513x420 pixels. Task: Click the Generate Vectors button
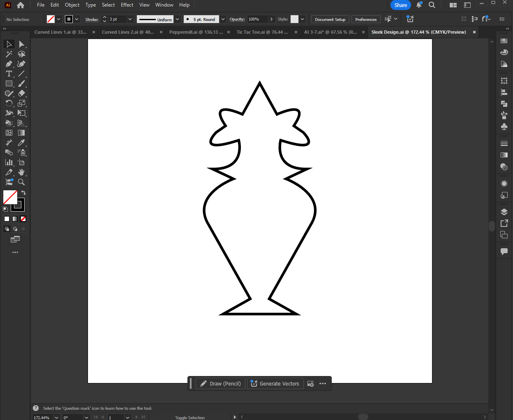click(x=275, y=383)
